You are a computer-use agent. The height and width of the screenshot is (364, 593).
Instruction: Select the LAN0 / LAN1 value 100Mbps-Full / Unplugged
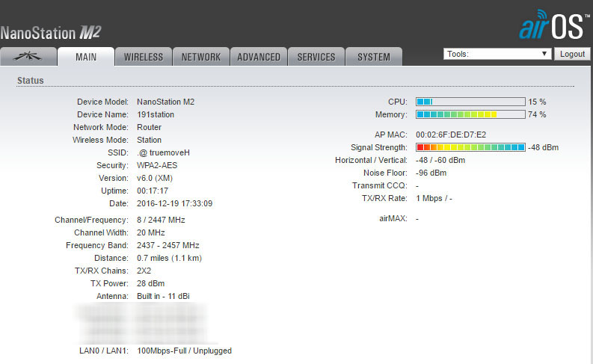[184, 351]
